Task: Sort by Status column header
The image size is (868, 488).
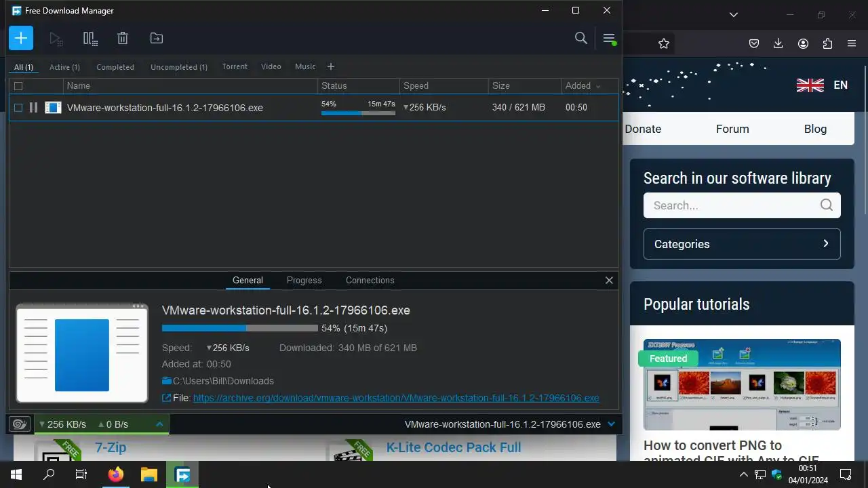Action: (x=358, y=86)
